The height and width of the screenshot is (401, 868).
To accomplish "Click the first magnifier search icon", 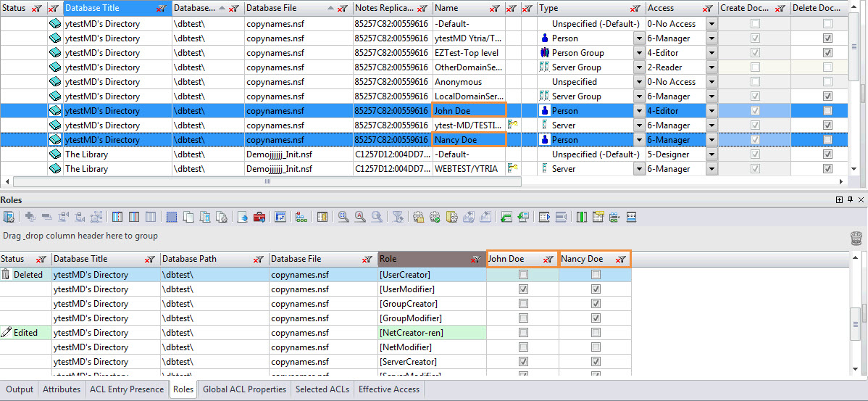I will (x=343, y=217).
